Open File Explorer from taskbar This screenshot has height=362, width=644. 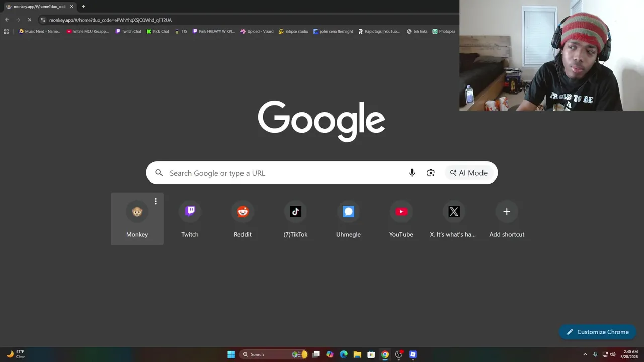[357, 354]
